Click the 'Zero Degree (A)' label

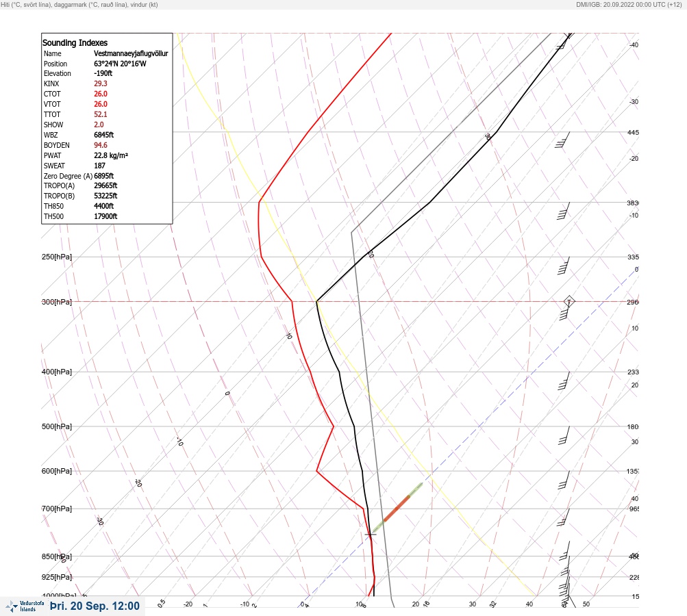point(68,176)
